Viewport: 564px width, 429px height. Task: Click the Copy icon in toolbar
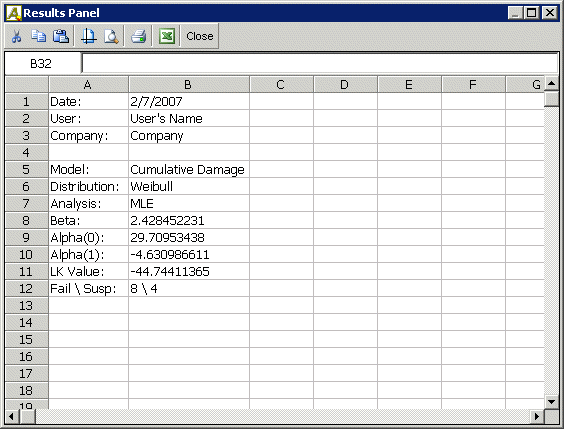click(38, 36)
